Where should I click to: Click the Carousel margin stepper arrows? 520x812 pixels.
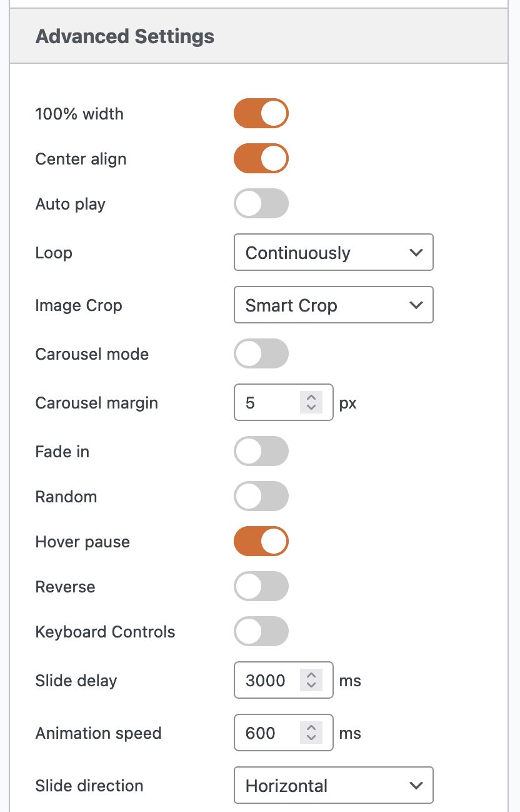311,403
